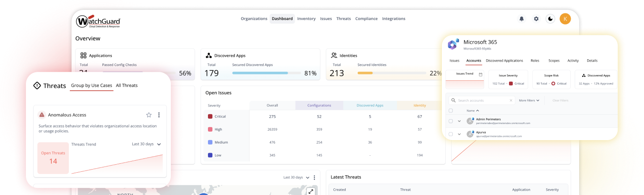Click calendar icon in Issues Trend card
This screenshot has height=195, width=644.
tap(480, 75)
